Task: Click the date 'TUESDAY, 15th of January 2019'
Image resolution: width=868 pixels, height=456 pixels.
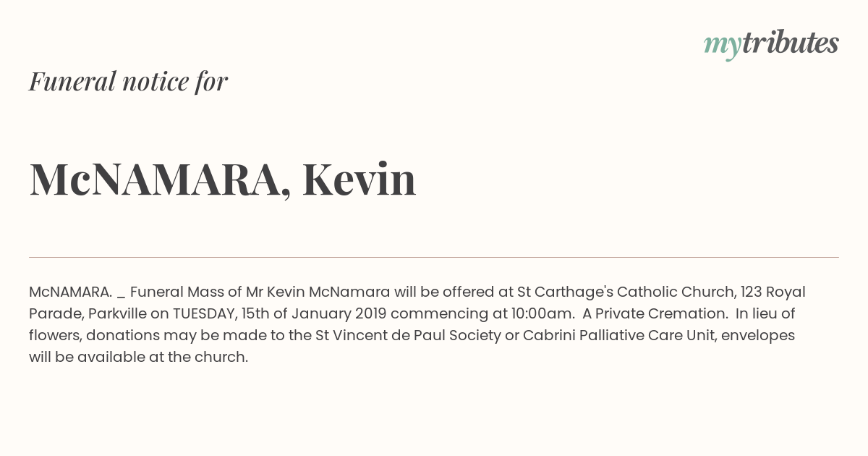Action: point(279,313)
